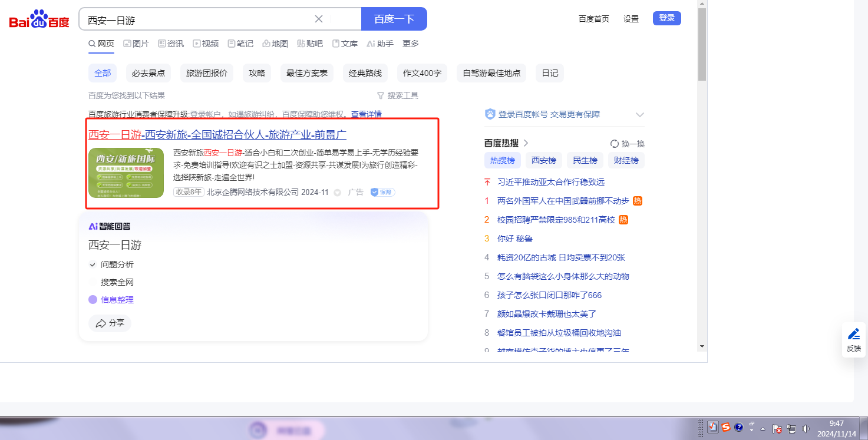Open the Sogou input method tray icon

point(726,427)
